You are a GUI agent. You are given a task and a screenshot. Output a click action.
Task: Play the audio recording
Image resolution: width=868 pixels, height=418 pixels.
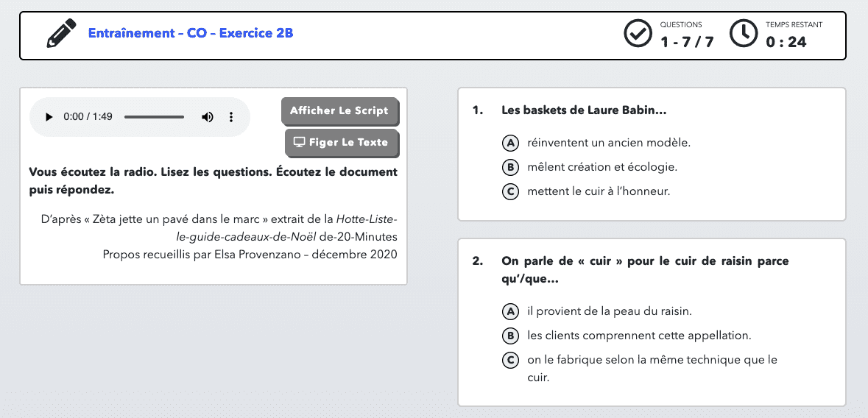[49, 117]
